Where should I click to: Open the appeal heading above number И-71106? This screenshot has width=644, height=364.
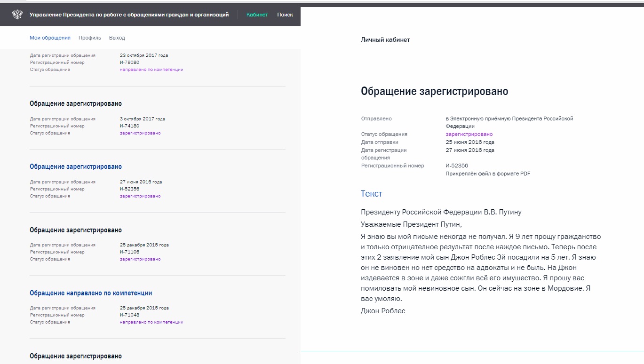click(76, 230)
